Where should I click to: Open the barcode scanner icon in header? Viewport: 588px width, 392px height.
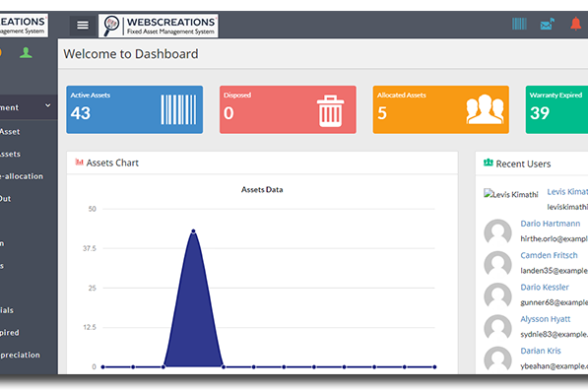[519, 24]
